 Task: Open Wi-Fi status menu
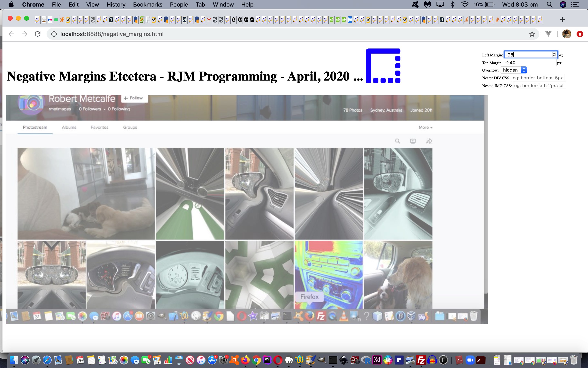465,4
